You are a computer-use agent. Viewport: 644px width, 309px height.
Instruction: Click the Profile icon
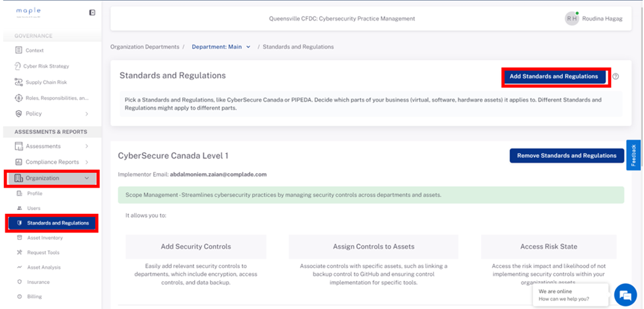click(x=19, y=193)
